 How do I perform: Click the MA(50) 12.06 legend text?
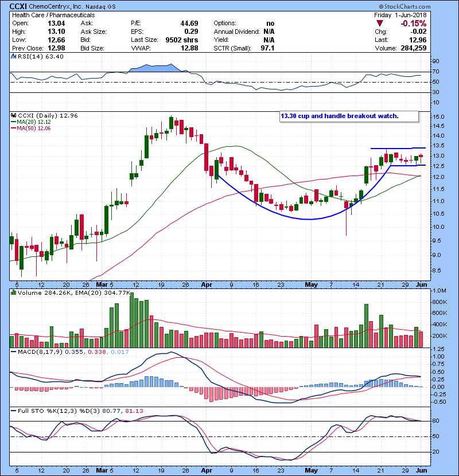coord(34,128)
